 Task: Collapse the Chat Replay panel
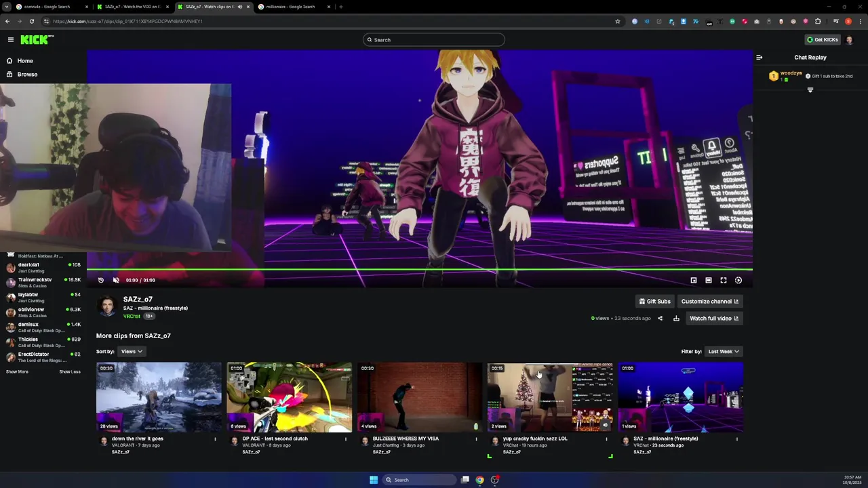[x=759, y=58]
